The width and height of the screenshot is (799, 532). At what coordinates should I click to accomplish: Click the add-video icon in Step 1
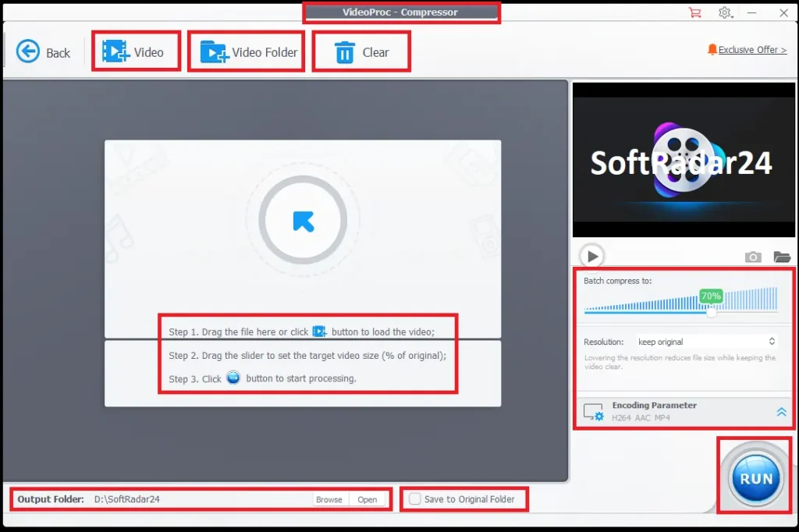319,332
